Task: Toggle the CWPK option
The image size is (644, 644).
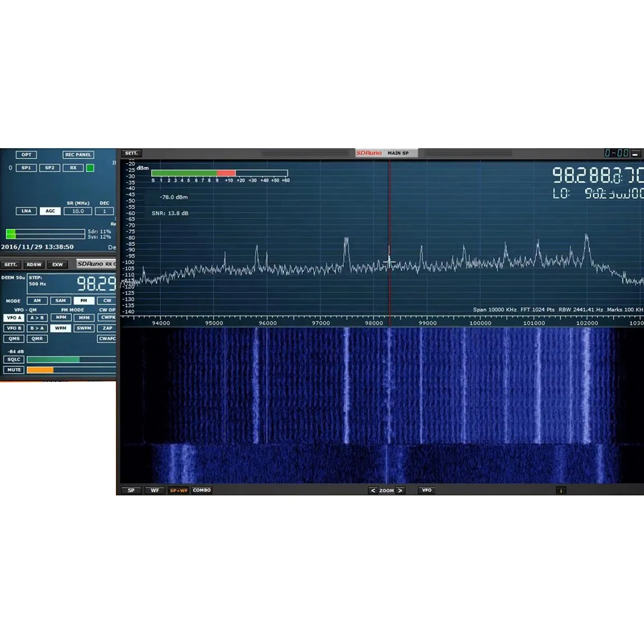Action: pyautogui.click(x=107, y=317)
